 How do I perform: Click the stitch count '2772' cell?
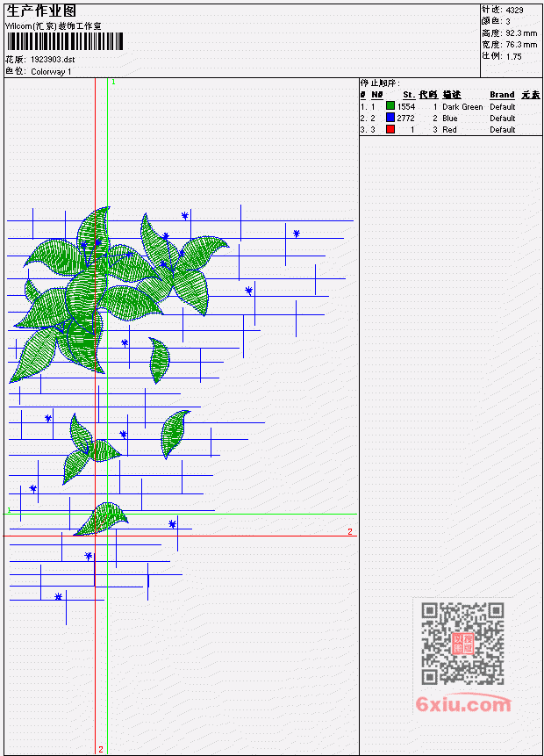pyautogui.click(x=405, y=119)
